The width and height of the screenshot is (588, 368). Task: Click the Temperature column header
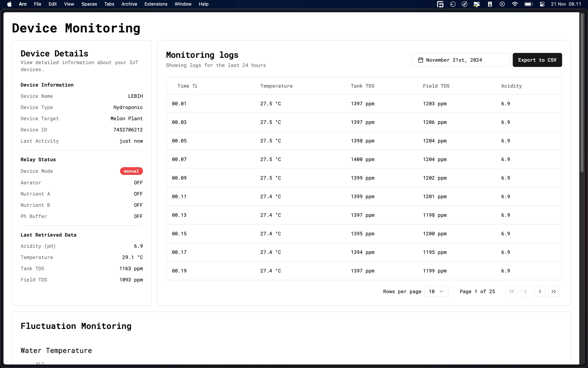(276, 86)
